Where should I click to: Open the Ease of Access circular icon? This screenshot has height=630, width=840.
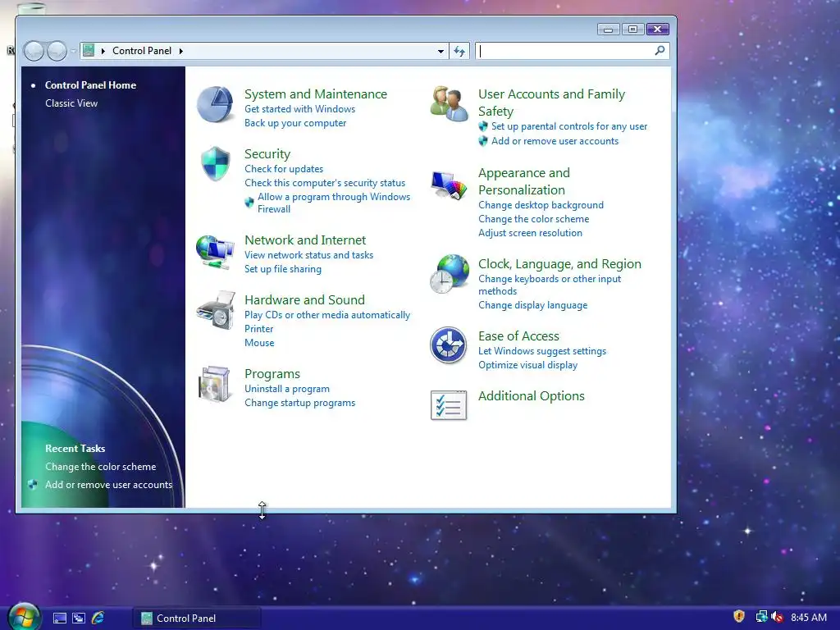(449, 345)
